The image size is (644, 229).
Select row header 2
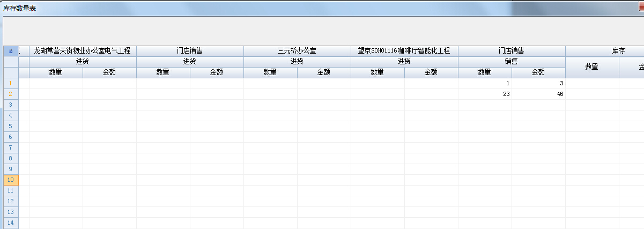(11, 94)
